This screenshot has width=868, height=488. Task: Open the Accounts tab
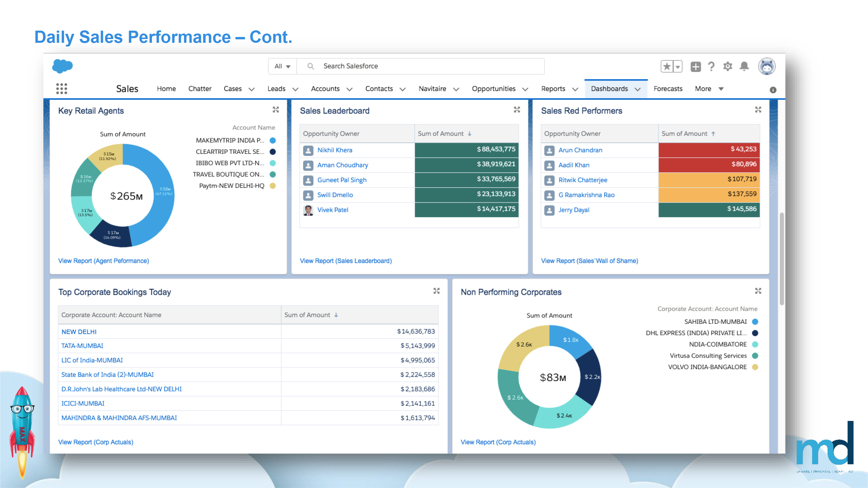(325, 89)
